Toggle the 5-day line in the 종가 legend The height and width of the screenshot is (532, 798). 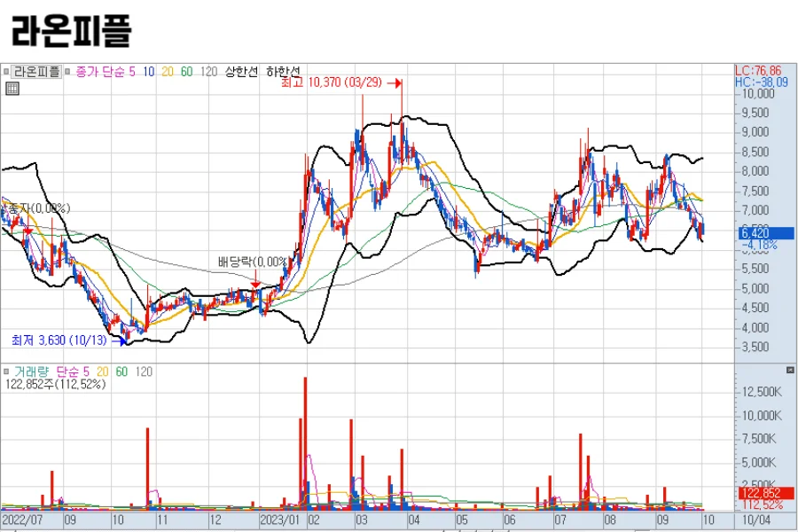coord(132,72)
